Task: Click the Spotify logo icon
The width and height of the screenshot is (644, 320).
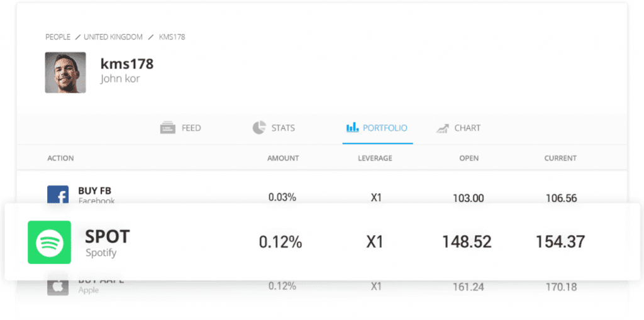Action: (x=49, y=243)
